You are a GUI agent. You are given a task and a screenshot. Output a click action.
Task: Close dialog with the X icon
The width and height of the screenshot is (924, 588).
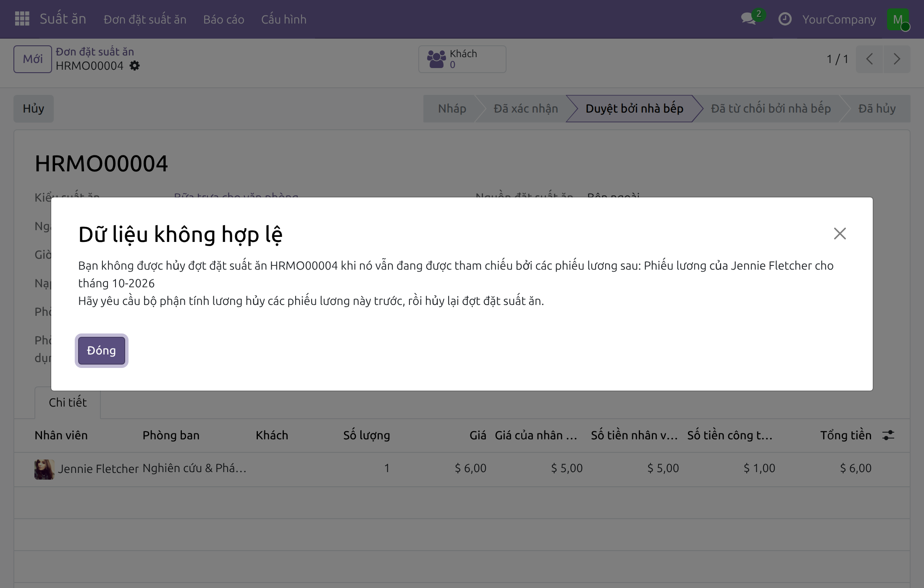point(840,234)
